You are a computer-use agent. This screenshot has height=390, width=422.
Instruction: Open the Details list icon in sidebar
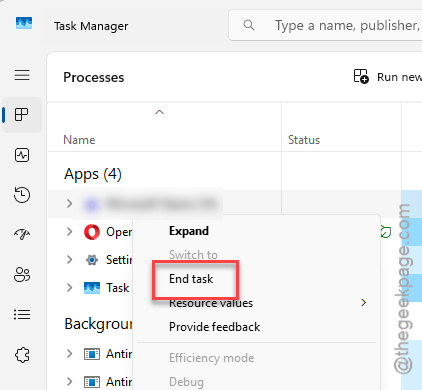tap(22, 314)
